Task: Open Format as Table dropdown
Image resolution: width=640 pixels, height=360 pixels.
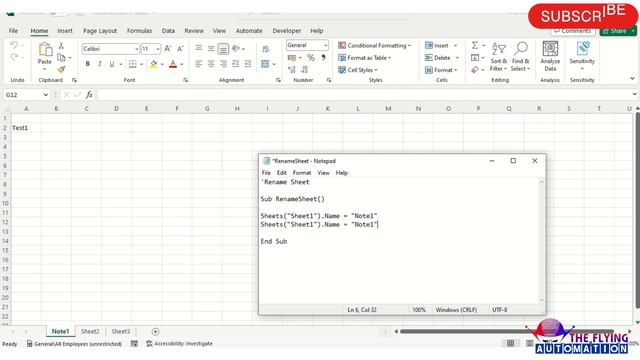Action: pos(364,58)
